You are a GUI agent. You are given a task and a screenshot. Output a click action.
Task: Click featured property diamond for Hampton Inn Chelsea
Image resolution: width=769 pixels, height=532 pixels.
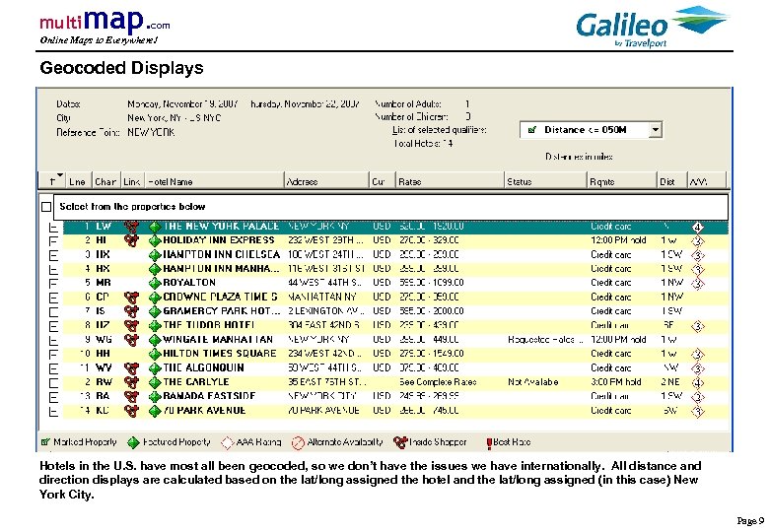(155, 255)
